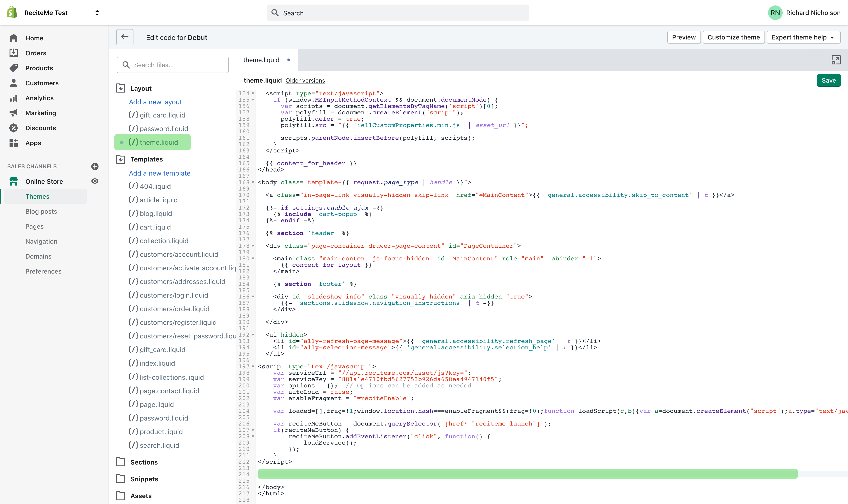Open Orders in sidebar
Image resolution: width=848 pixels, height=504 pixels.
[14, 53]
